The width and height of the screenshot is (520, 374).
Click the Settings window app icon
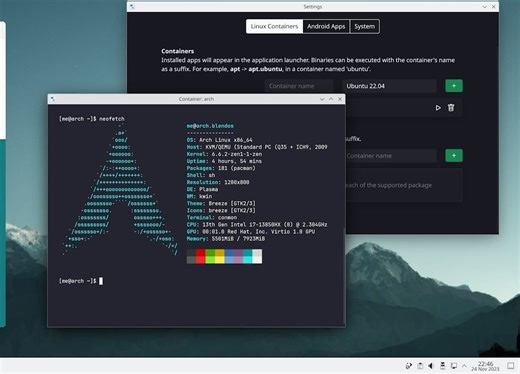coord(132,7)
